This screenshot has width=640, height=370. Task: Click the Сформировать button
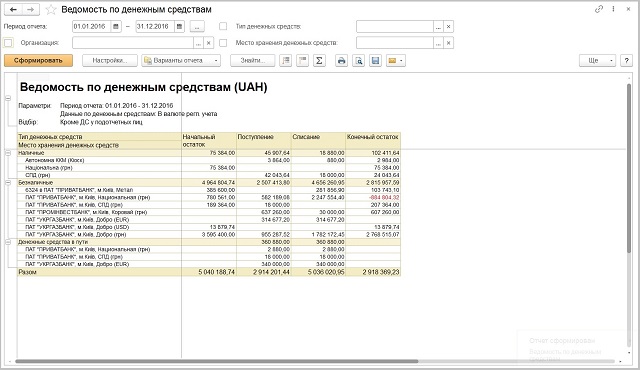(38, 61)
